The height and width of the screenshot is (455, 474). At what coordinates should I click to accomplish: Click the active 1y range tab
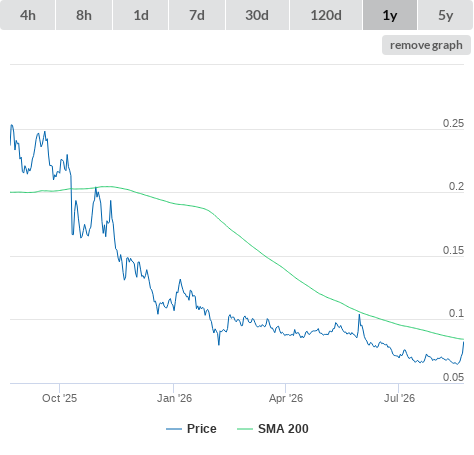[x=390, y=15]
